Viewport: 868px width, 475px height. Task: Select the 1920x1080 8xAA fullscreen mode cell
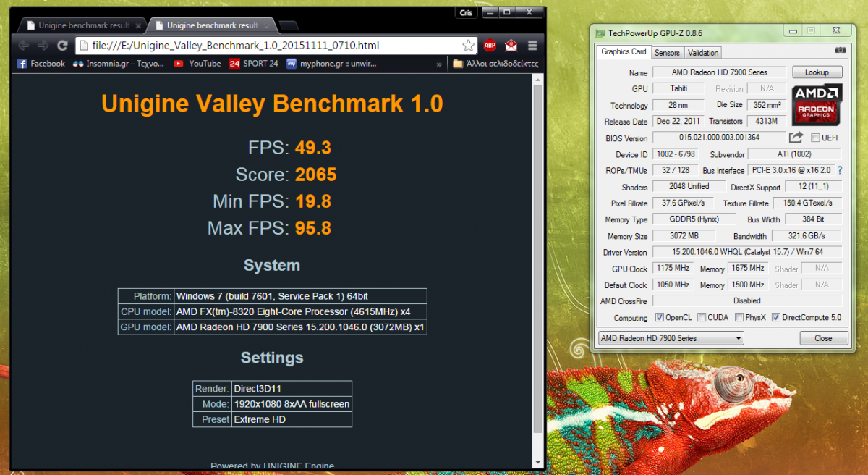(x=292, y=404)
